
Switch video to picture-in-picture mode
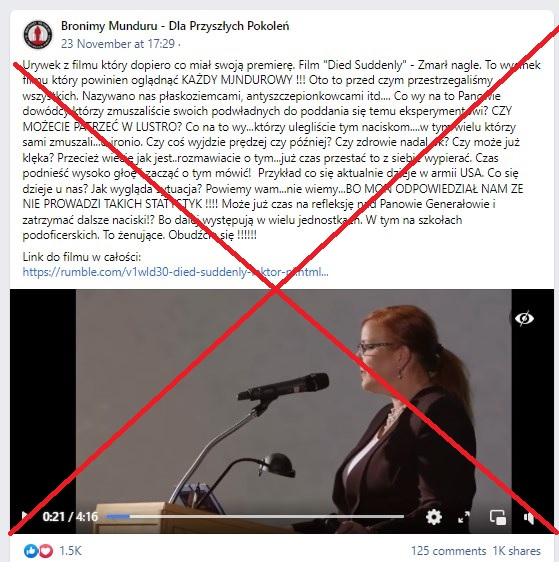point(498,517)
